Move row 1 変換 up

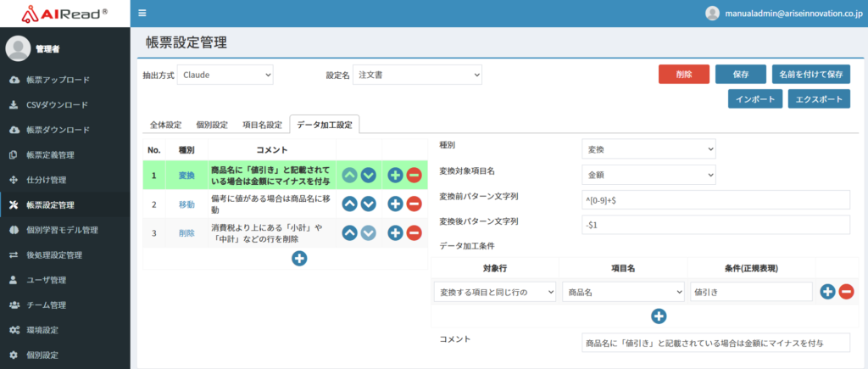click(x=349, y=176)
